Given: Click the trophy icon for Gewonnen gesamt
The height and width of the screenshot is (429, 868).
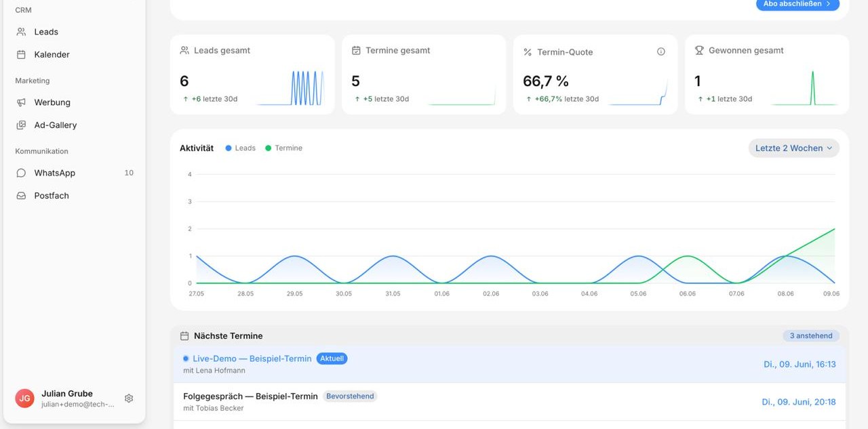Looking at the screenshot, I should (699, 50).
